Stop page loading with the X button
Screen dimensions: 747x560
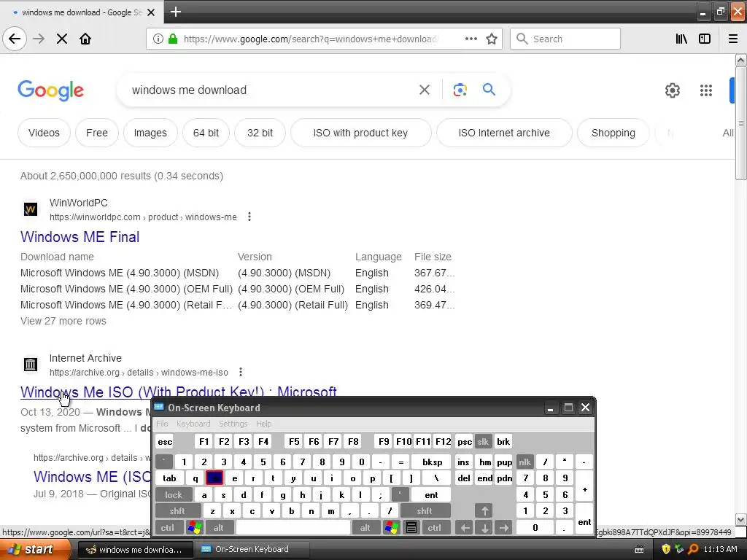pos(62,39)
